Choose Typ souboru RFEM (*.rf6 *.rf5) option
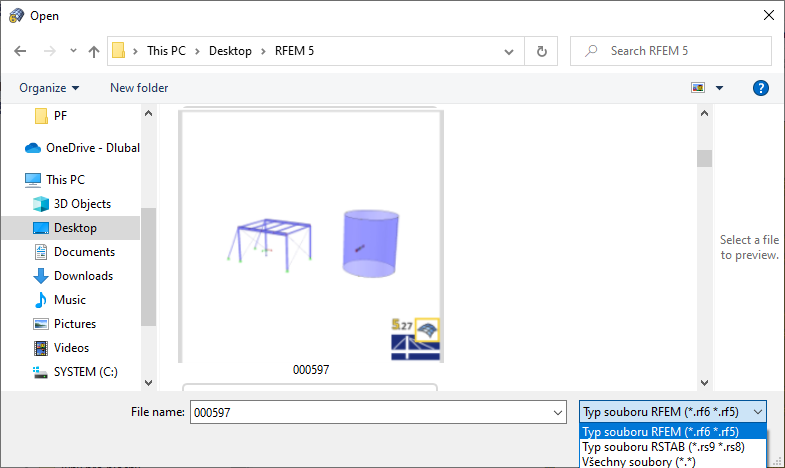Image resolution: width=785 pixels, height=468 pixels. (673, 431)
